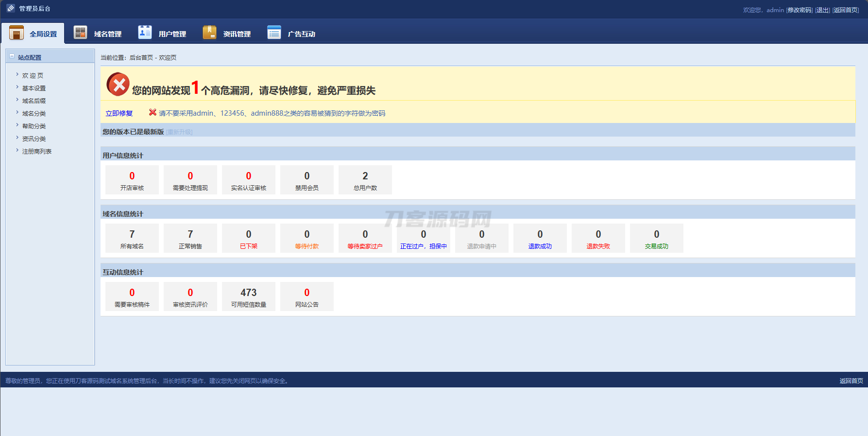
Task: Click the 修改密码 link in header
Action: pos(800,10)
